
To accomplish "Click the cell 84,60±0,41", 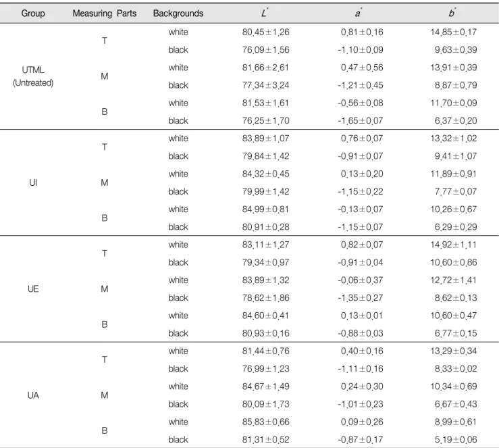I will click(x=266, y=316).
